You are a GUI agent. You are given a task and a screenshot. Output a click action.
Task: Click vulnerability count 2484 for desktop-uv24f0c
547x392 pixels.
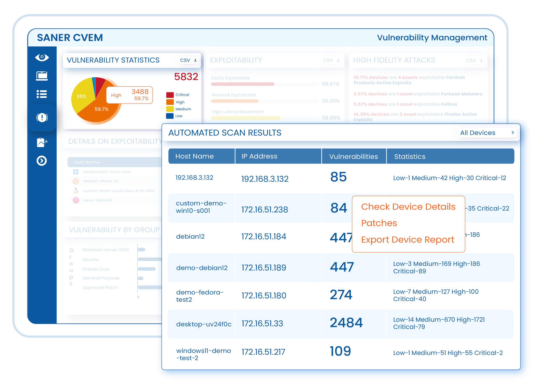click(346, 323)
